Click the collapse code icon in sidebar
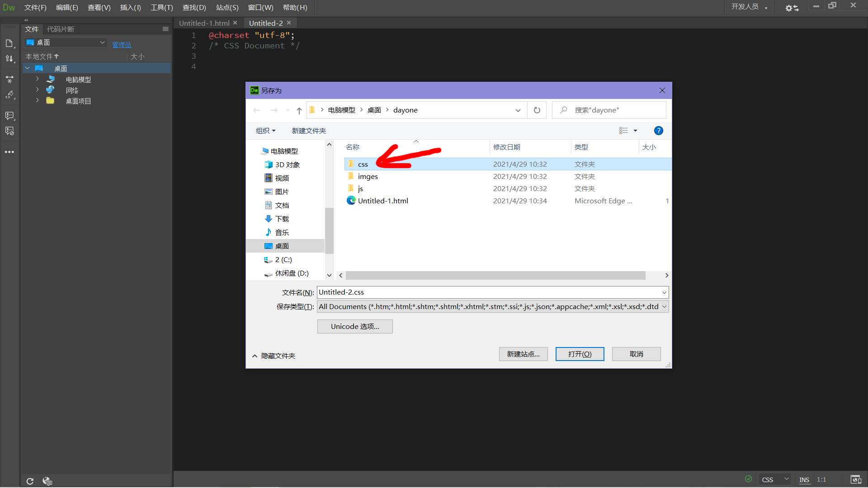The image size is (868, 488). click(9, 80)
